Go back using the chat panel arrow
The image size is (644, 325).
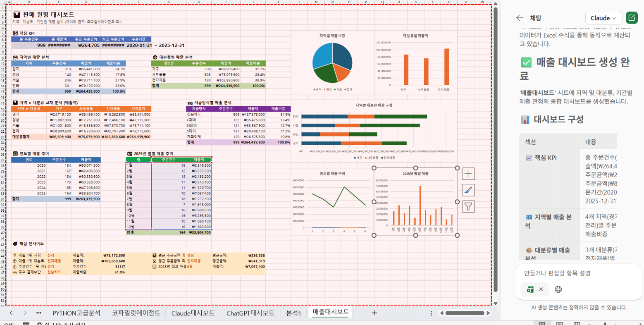coord(520,18)
